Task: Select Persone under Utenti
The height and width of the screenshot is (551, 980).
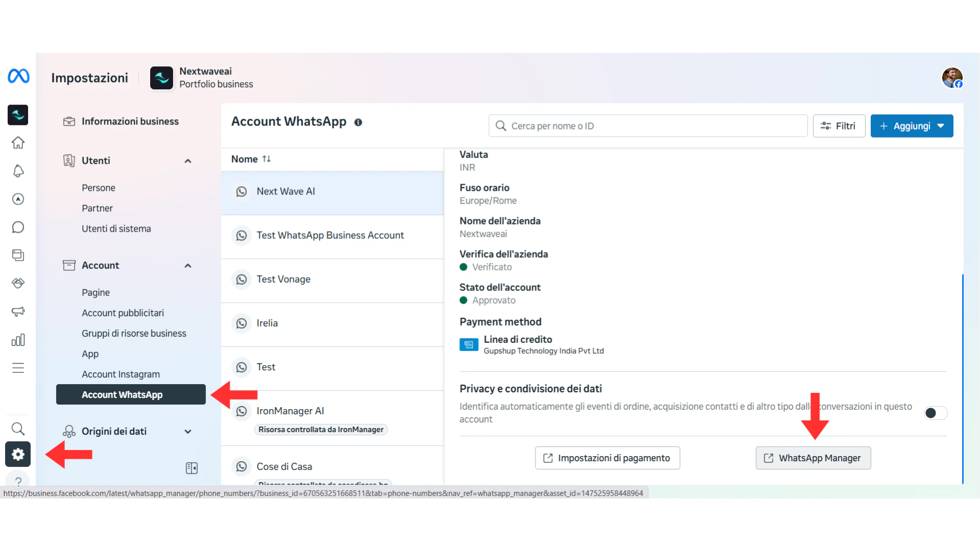Action: coord(99,188)
